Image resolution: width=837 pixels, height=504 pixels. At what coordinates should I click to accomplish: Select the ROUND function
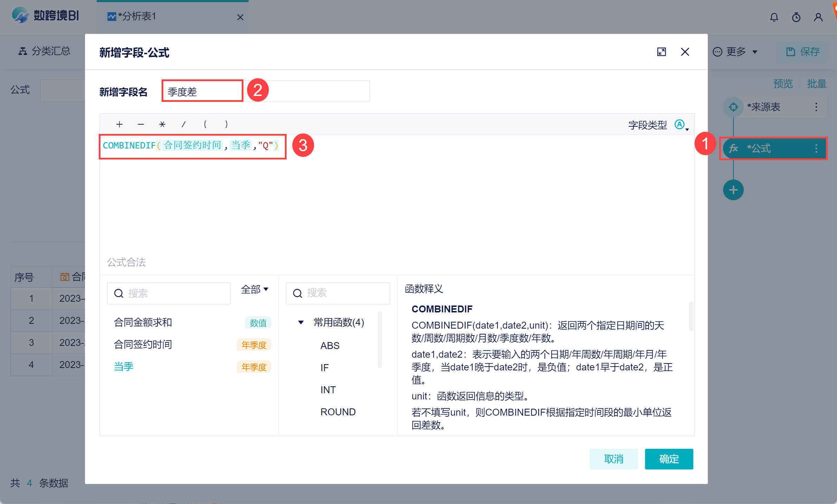(x=338, y=412)
